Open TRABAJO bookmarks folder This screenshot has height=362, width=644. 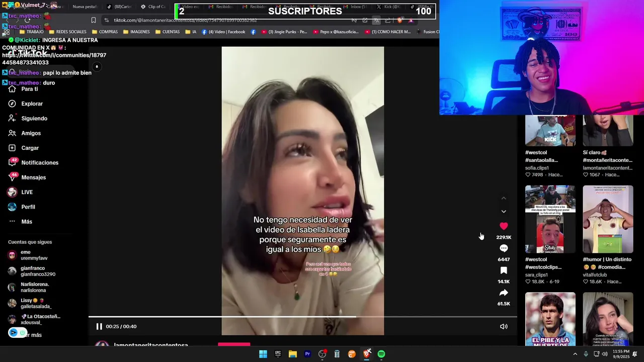31,32
